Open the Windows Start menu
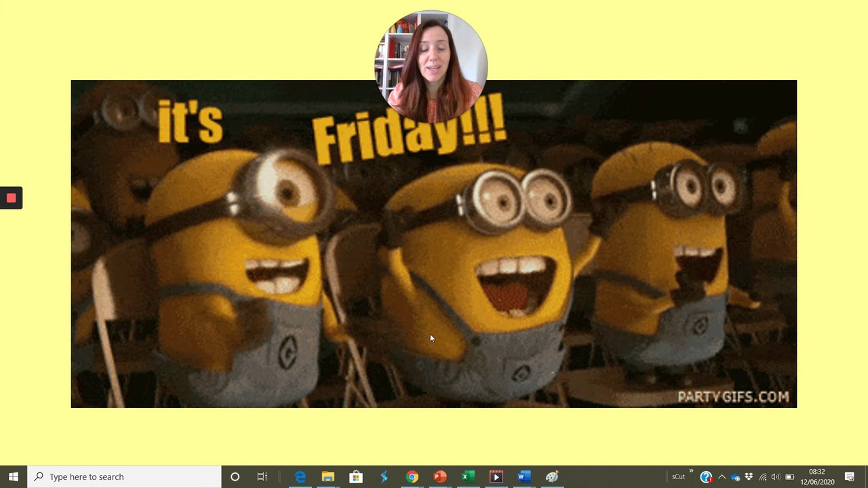Screen dimensions: 868x488 click(14, 476)
